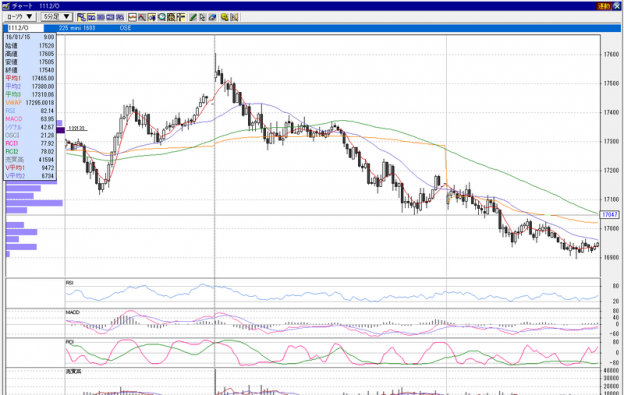Click the 売買高 volume panel label

click(x=73, y=371)
